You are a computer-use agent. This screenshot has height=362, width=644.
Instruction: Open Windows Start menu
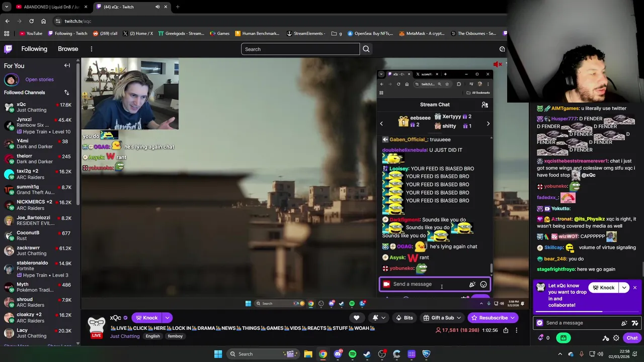coord(218,354)
